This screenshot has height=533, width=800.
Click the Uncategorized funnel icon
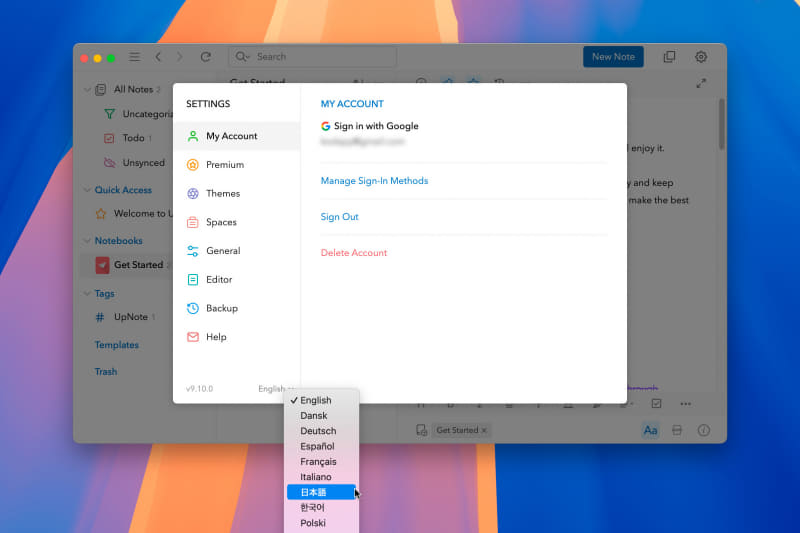click(x=109, y=114)
